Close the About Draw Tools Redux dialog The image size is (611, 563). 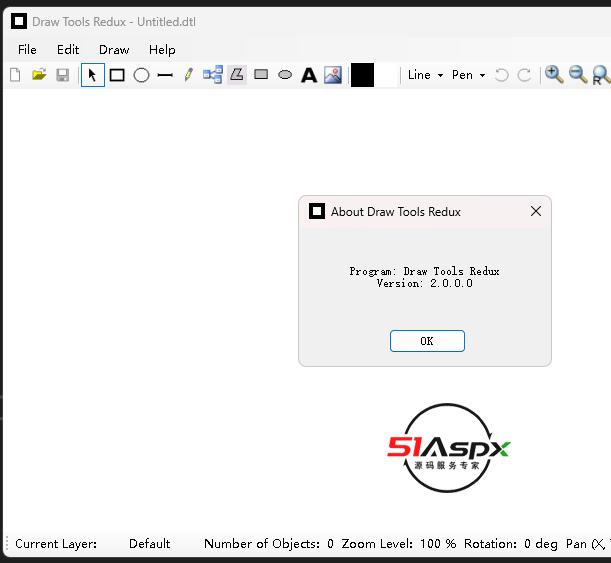(x=536, y=211)
